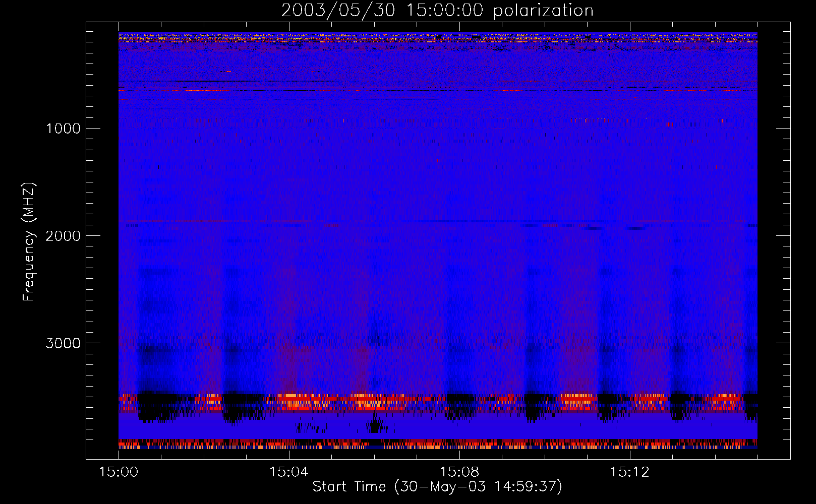Select the 'Frequency (MHZ)' y-axis label

[x=29, y=242]
